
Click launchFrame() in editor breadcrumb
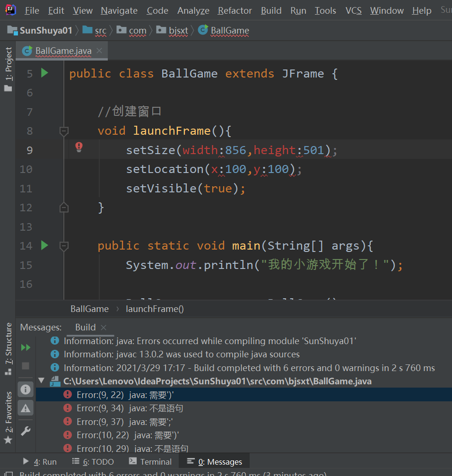click(x=155, y=309)
